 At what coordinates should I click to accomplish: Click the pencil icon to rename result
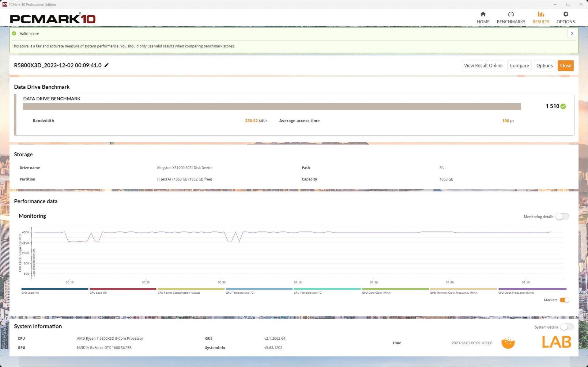click(x=107, y=65)
